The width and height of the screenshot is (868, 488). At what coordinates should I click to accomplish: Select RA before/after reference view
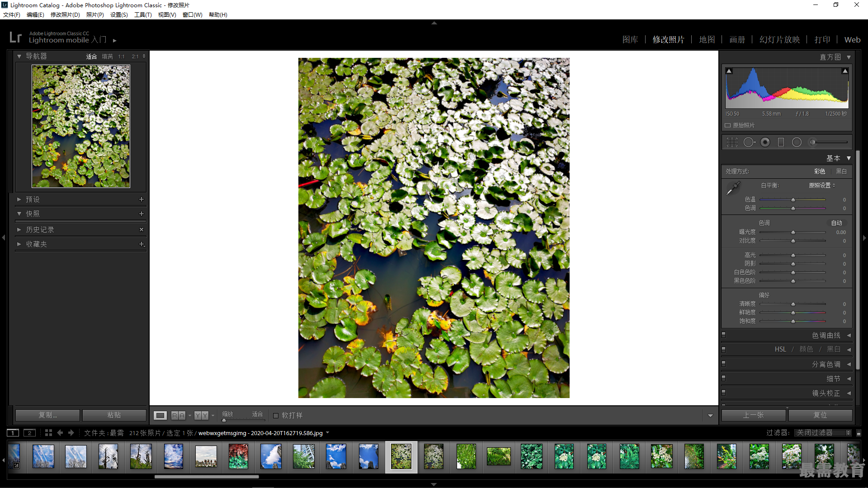coord(178,415)
